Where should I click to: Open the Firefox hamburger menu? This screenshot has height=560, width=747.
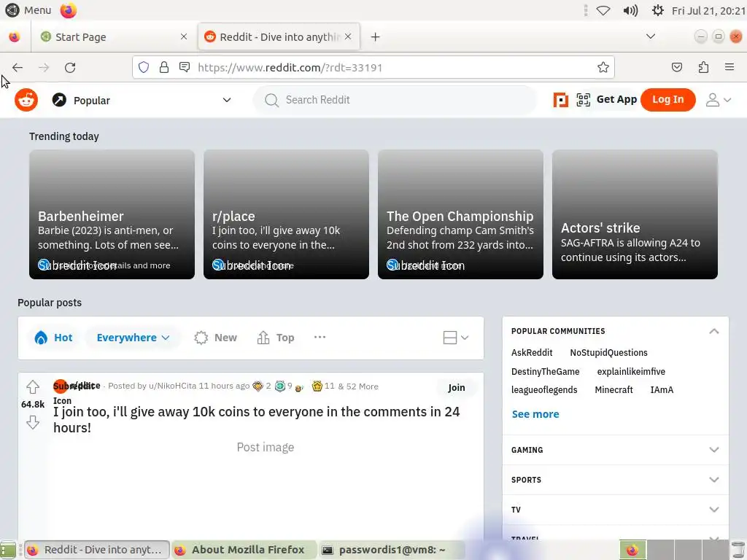(729, 67)
